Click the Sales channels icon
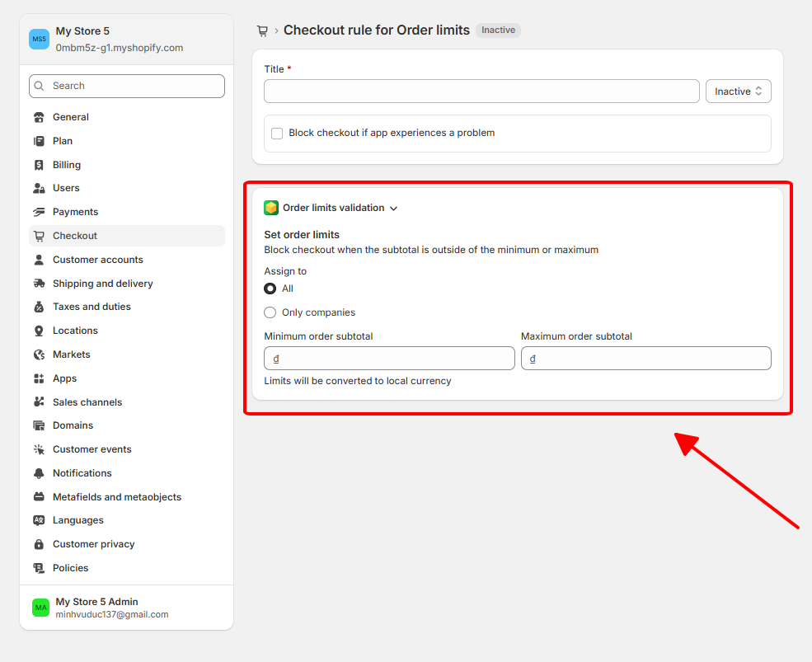The width and height of the screenshot is (812, 662). coord(39,402)
